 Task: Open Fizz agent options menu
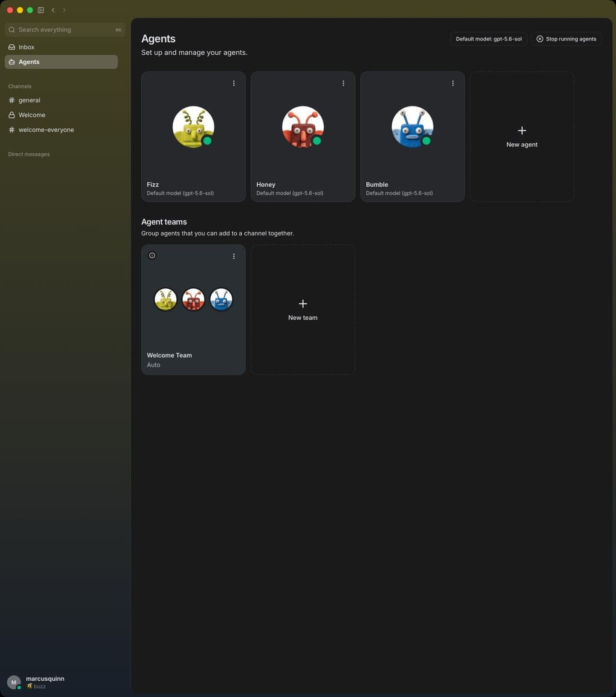pos(233,83)
